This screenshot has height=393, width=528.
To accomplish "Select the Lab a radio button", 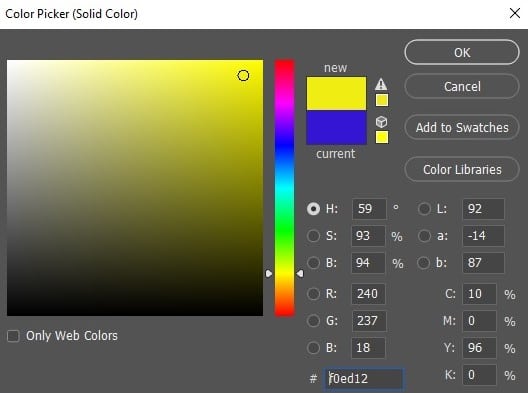I will pos(424,236).
